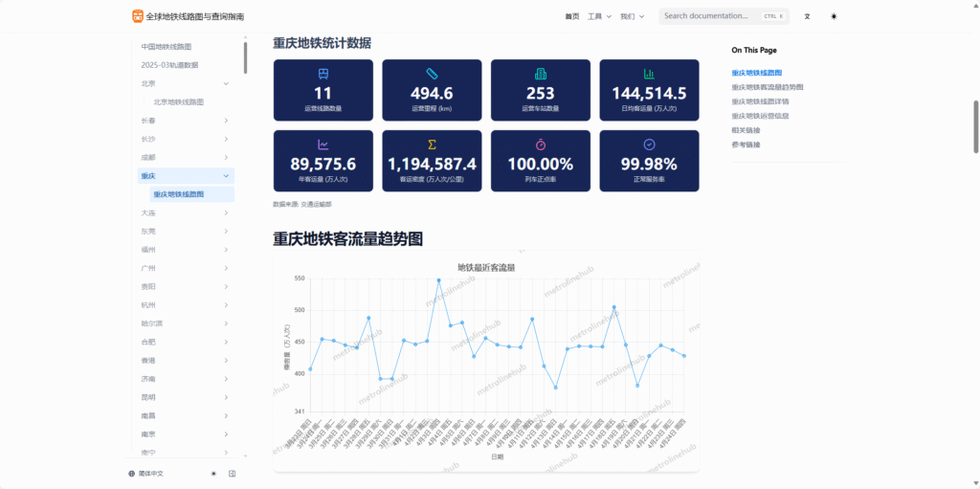The image size is (980, 489).
Task: Open the 工具 dropdown menu
Action: (599, 16)
